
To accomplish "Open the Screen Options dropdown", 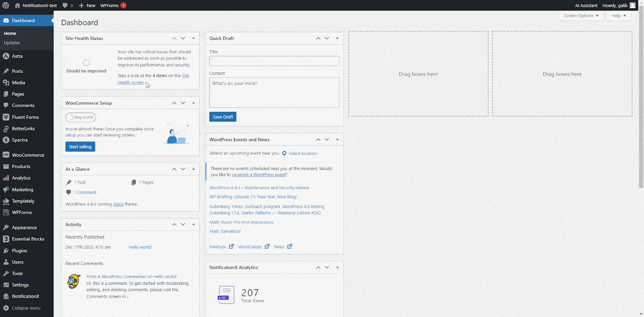I will pos(581,16).
